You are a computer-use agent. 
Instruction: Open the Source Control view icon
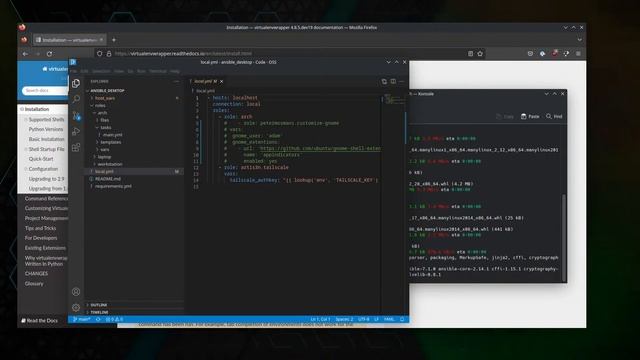click(76, 116)
